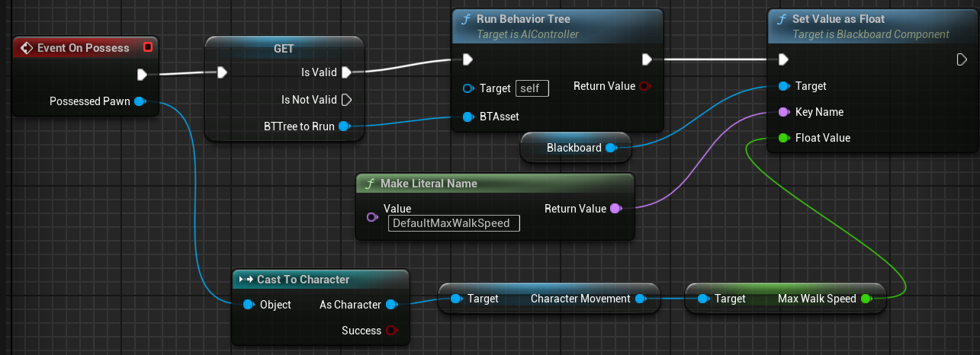Click the Possessed Pawn blue output pin
The image size is (980, 355).
tap(140, 101)
